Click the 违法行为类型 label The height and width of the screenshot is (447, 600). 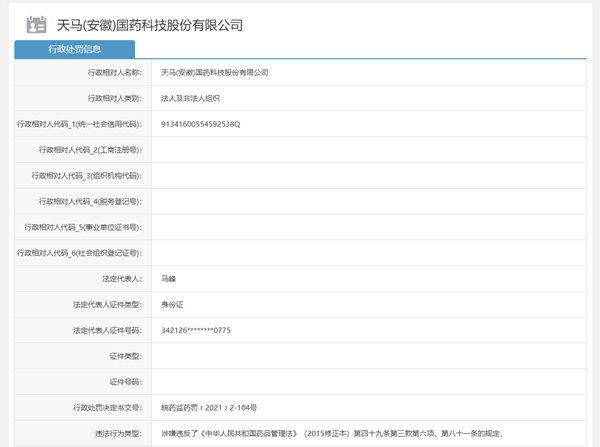pyautogui.click(x=119, y=434)
